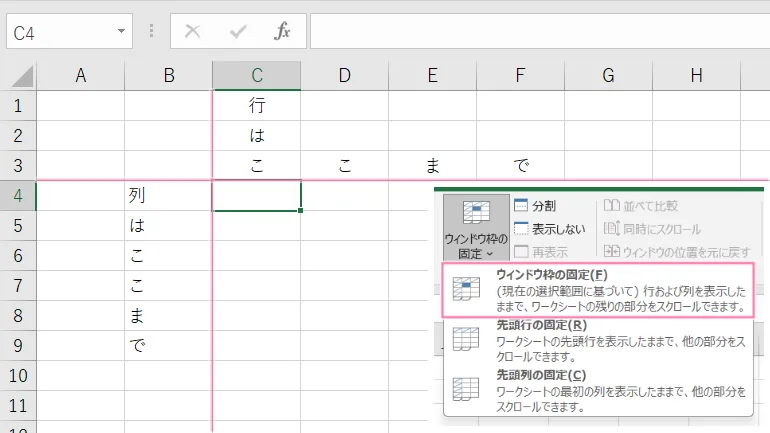Click the formula bar Cancel X icon
Viewport: 770px width, 433px height.
[x=192, y=31]
